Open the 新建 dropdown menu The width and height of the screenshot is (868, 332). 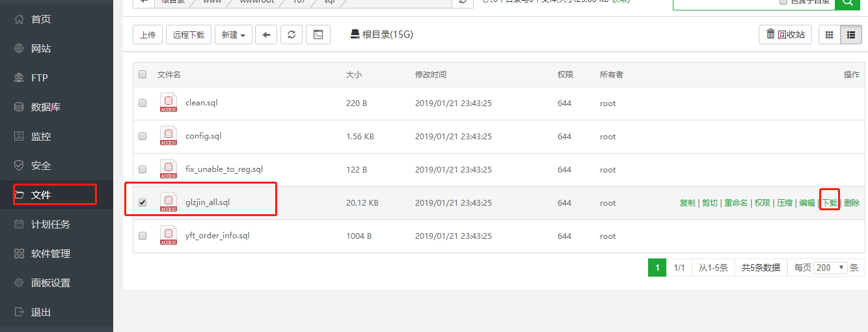click(x=233, y=35)
